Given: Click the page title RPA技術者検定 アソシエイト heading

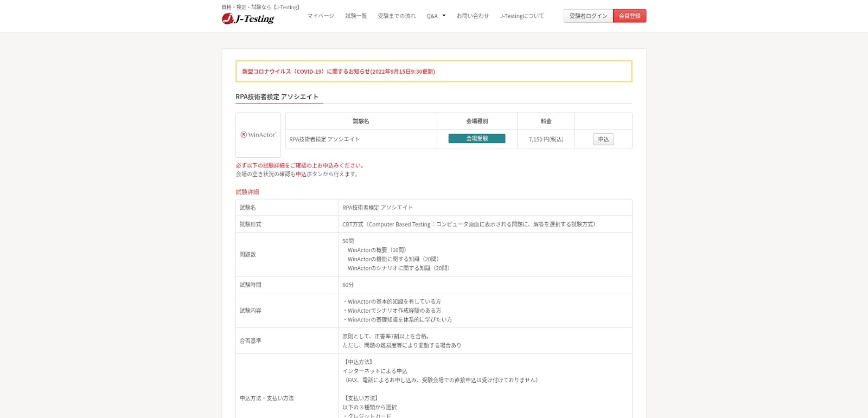Looking at the screenshot, I should (x=277, y=97).
